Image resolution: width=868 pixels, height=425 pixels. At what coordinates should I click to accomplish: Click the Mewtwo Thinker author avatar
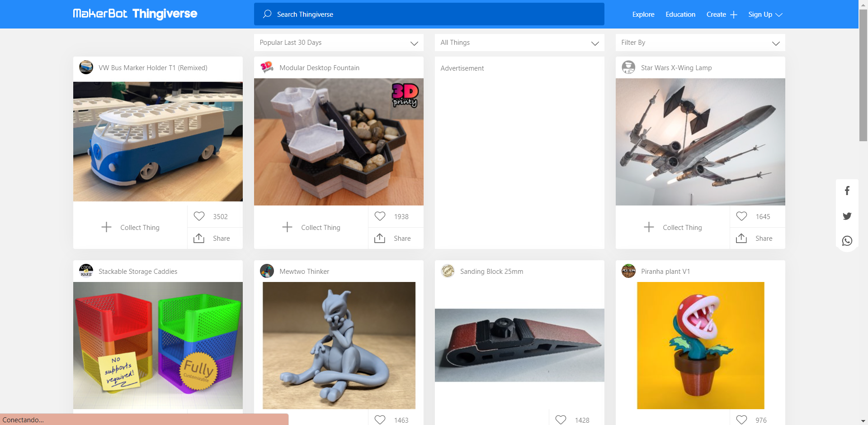pyautogui.click(x=267, y=271)
